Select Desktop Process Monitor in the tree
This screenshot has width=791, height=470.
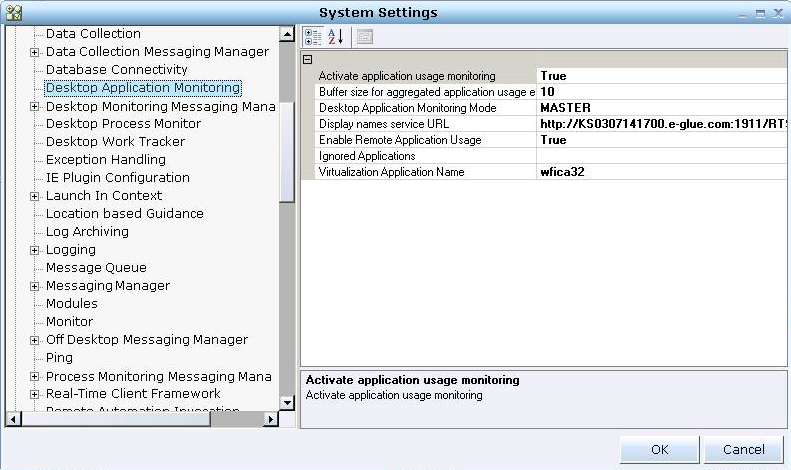123,124
